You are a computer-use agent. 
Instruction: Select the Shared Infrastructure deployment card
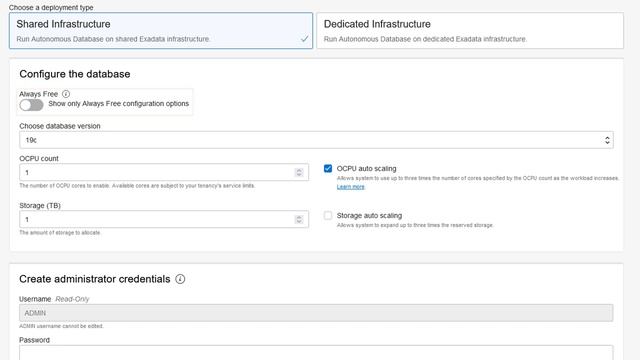point(161,31)
